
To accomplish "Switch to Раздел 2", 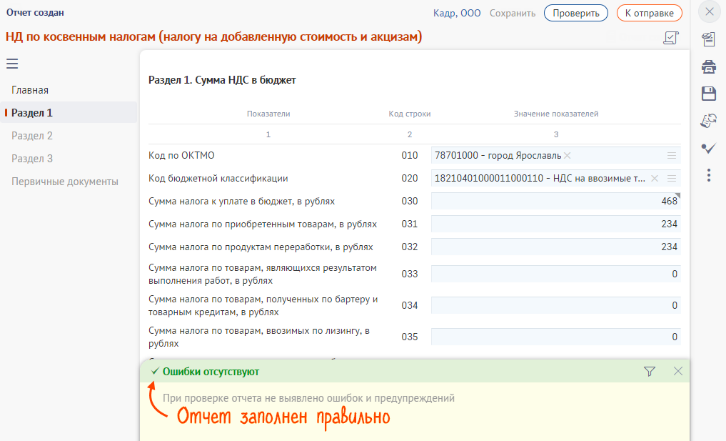I will (x=32, y=136).
